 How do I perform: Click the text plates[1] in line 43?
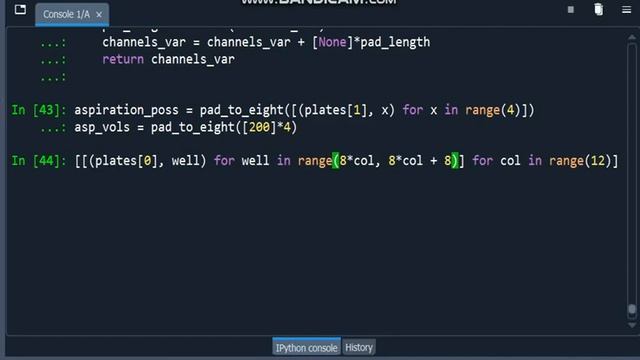[336, 110]
